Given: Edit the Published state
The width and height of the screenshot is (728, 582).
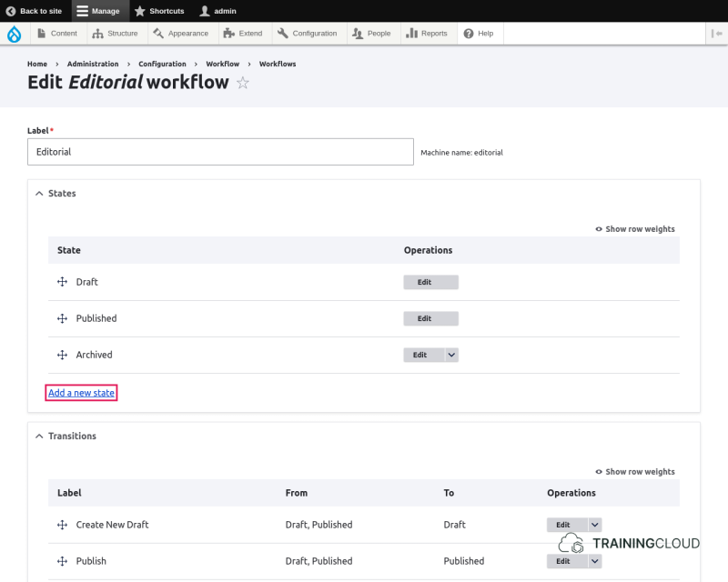Looking at the screenshot, I should pyautogui.click(x=430, y=318).
